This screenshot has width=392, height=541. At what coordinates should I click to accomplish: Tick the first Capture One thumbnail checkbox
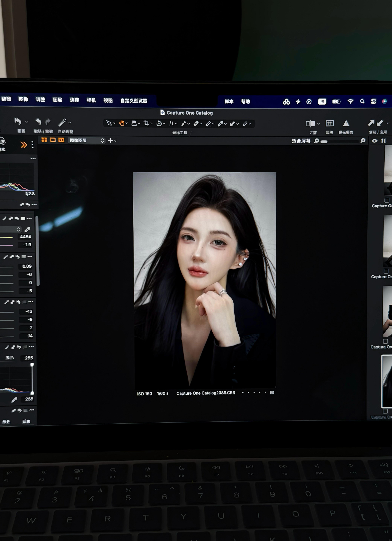point(387,200)
